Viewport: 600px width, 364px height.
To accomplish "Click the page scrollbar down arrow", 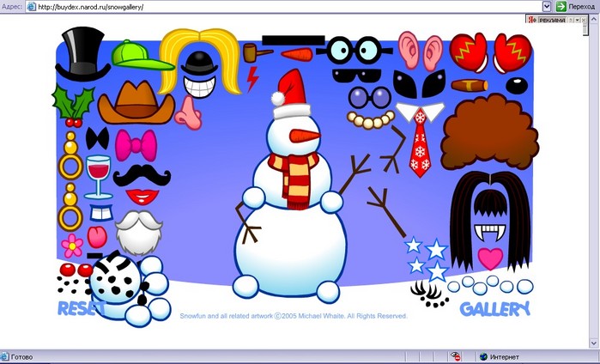I will click(x=593, y=343).
